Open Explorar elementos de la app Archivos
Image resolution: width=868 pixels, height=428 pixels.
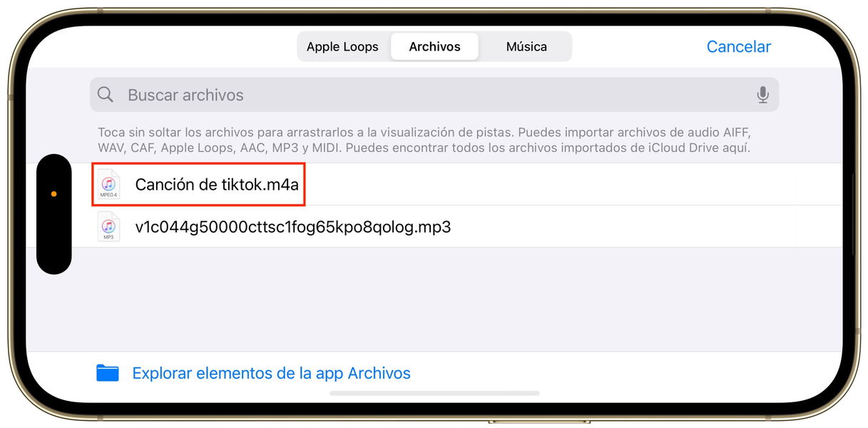(272, 373)
